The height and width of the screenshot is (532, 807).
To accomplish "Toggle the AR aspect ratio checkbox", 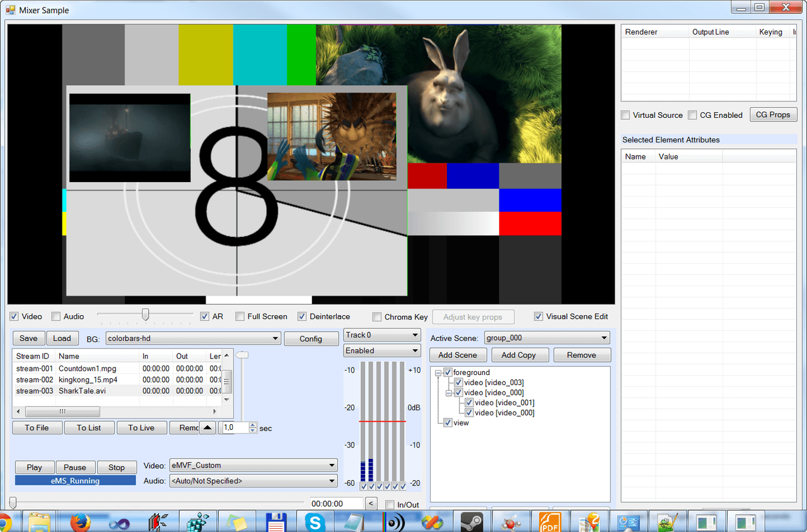I will [204, 316].
